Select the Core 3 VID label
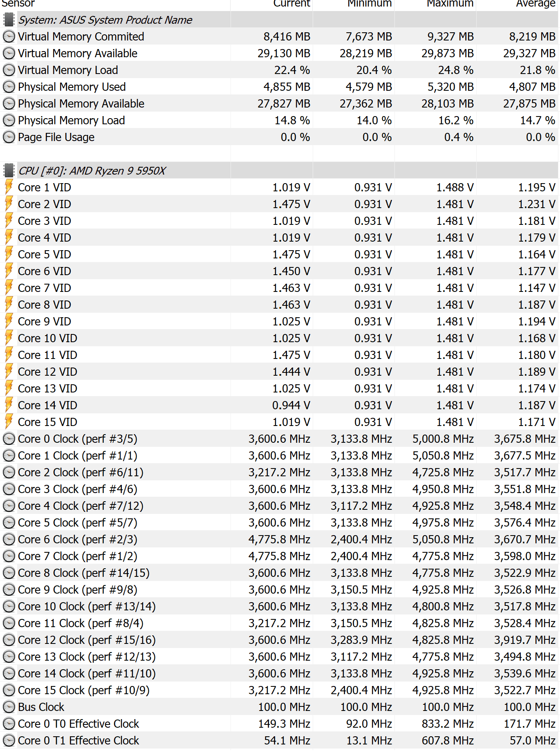Viewport: 560px width, 751px height. point(45,221)
